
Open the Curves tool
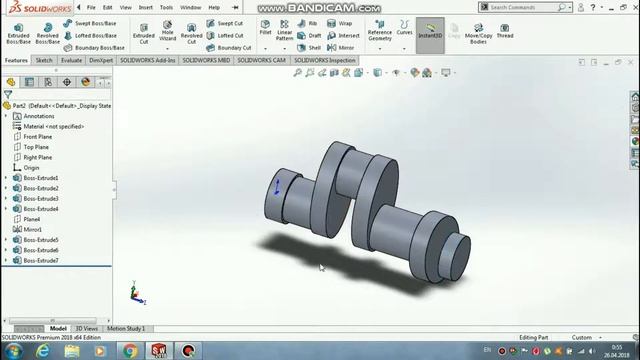click(404, 27)
